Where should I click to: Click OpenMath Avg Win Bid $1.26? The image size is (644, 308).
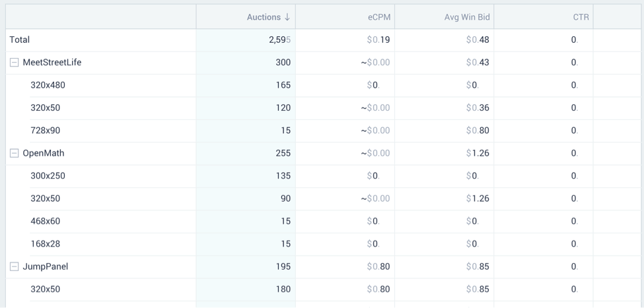click(478, 153)
